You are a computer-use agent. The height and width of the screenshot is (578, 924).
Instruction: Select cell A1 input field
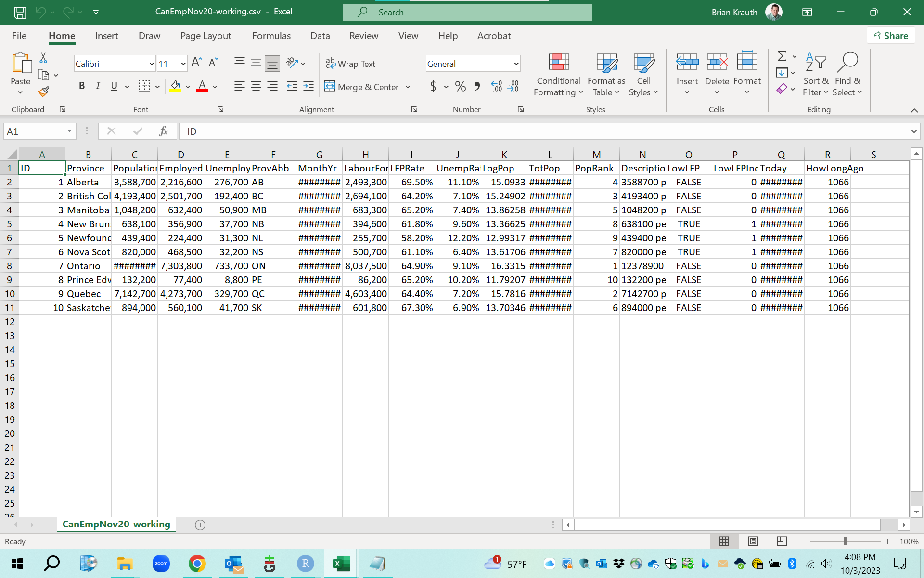(x=42, y=168)
